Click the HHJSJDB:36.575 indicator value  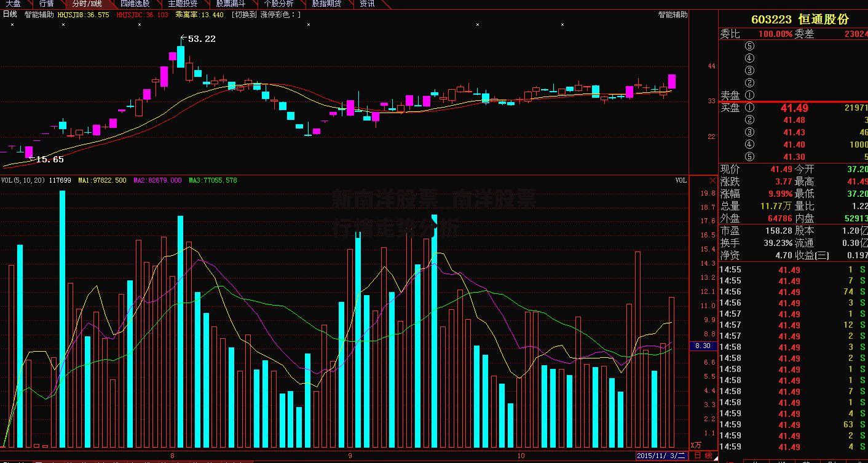[84, 14]
